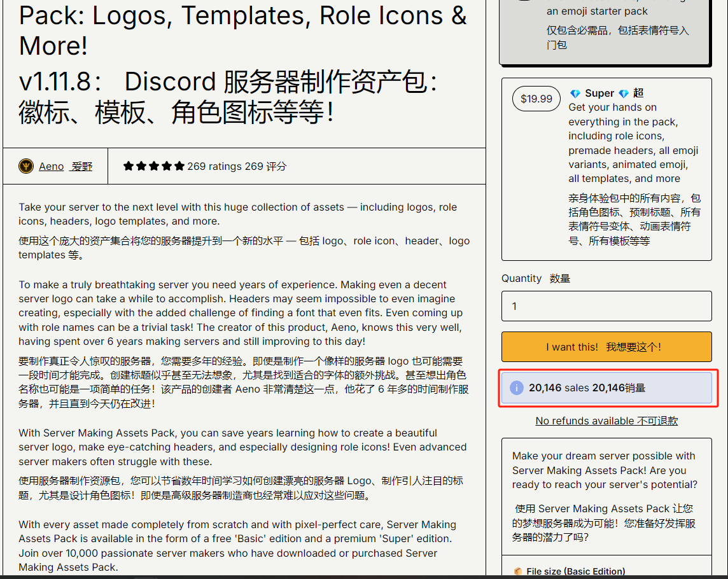The width and height of the screenshot is (728, 579).
Task: Click the product title heading in English
Action: [x=242, y=30]
